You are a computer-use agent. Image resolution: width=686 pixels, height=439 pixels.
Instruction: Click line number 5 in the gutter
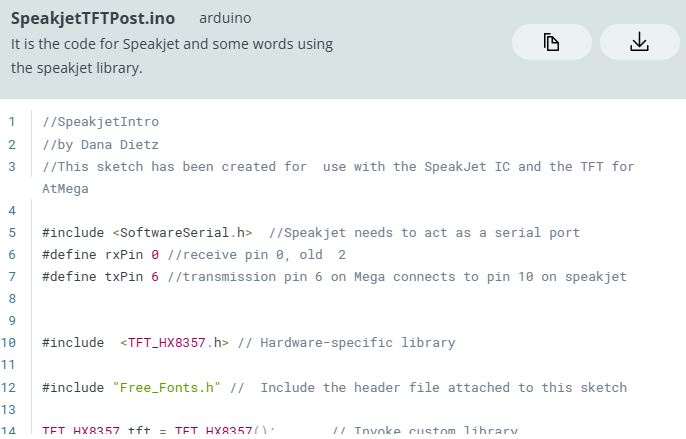pyautogui.click(x=12, y=232)
